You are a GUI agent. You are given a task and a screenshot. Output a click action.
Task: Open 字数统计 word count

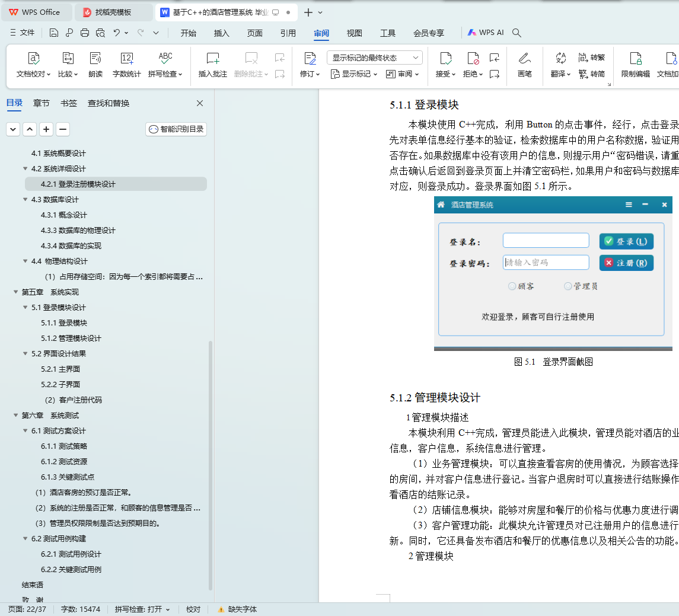pyautogui.click(x=126, y=65)
